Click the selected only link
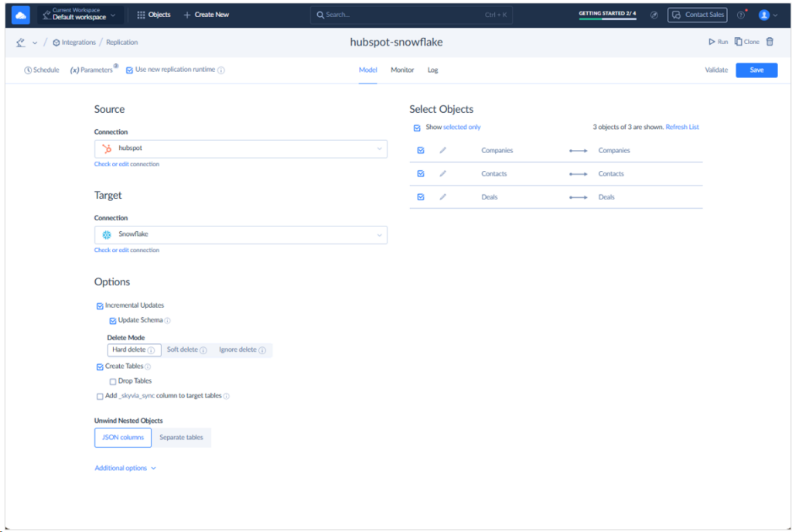The image size is (792, 532). [x=462, y=127]
